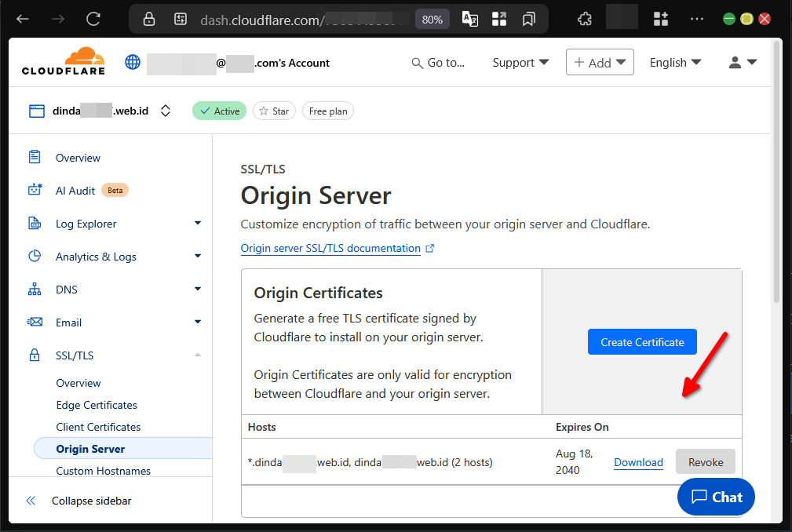Open the browser extensions puzzle icon
This screenshot has width=792, height=532.
[x=585, y=19]
